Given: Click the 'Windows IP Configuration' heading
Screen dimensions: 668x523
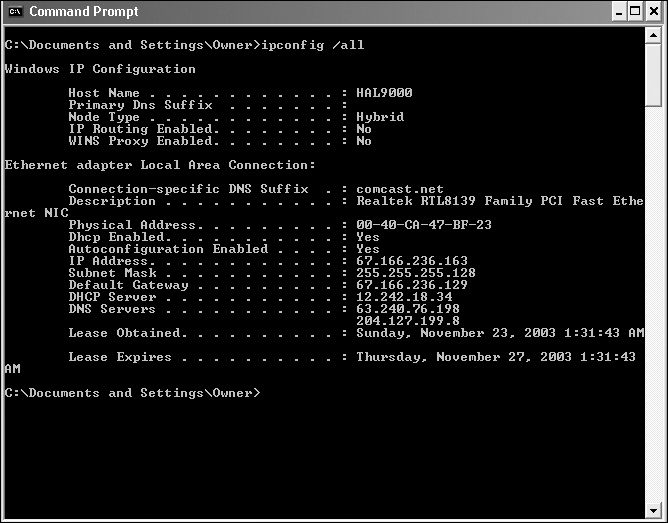Looking at the screenshot, I should coord(100,69).
